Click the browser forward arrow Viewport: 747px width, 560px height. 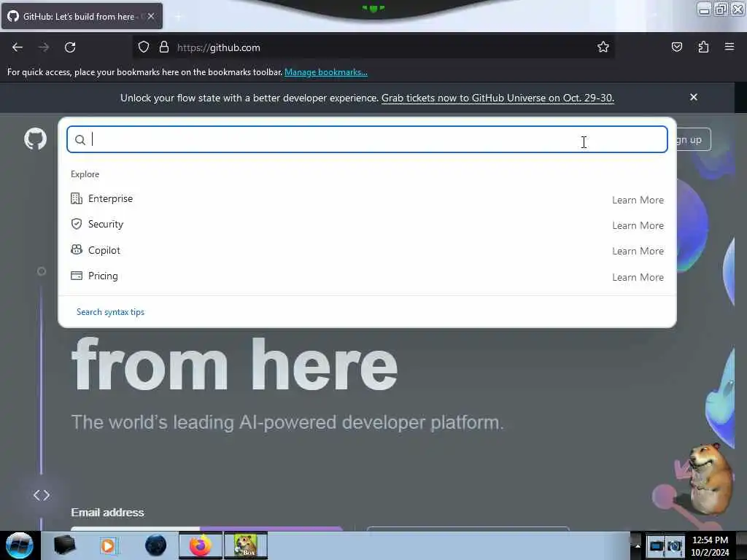tap(44, 47)
